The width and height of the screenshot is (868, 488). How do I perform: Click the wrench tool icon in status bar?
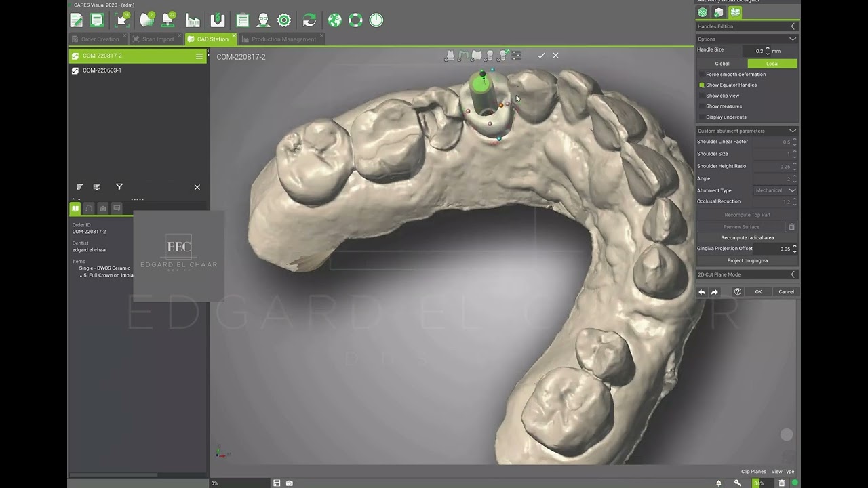[738, 483]
